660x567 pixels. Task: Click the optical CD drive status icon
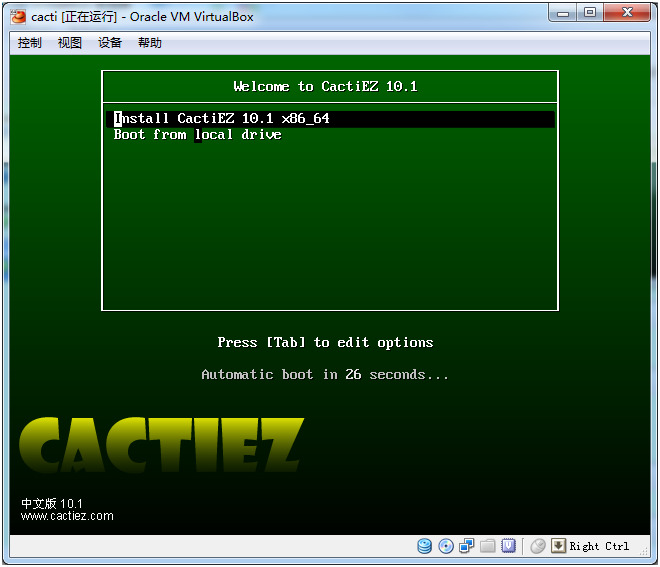pos(446,546)
